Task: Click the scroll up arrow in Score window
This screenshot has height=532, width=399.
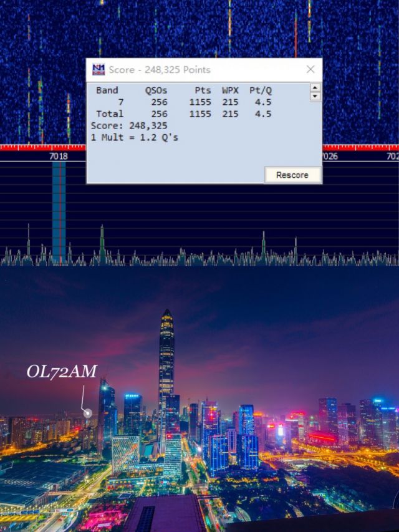Action: [x=315, y=87]
